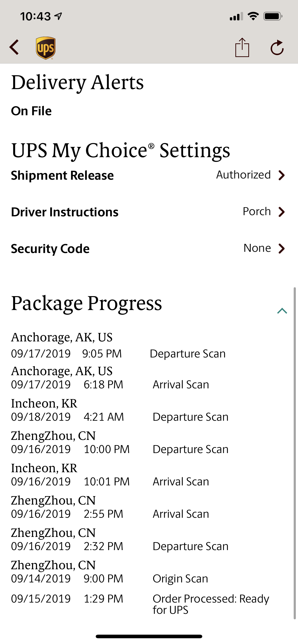
Task: Click the vertical scrollbar on the right edge
Action: pyautogui.click(x=295, y=453)
